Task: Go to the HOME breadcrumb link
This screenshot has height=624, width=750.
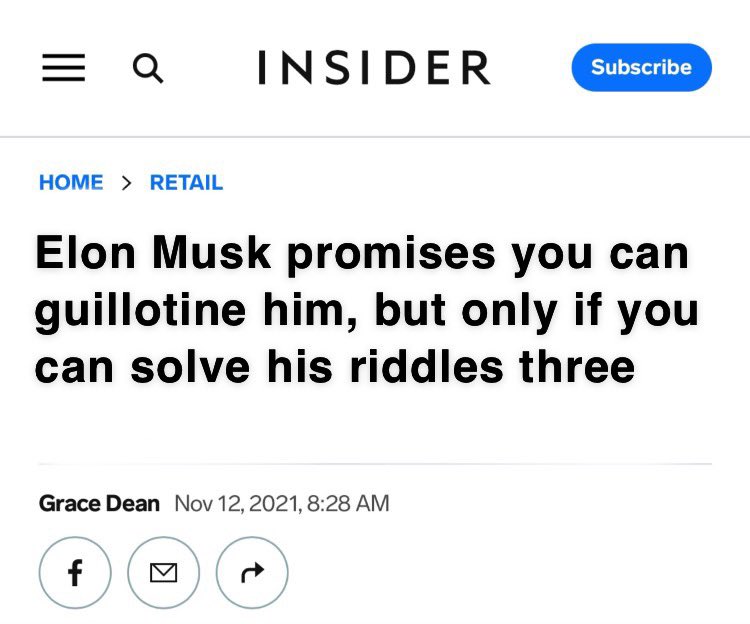Action: coord(71,182)
